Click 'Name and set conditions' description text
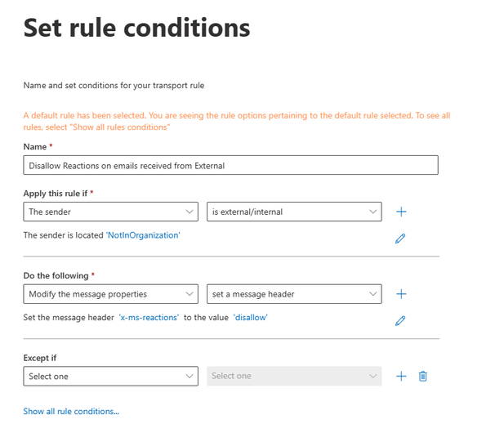The image size is (504, 446). (x=113, y=86)
